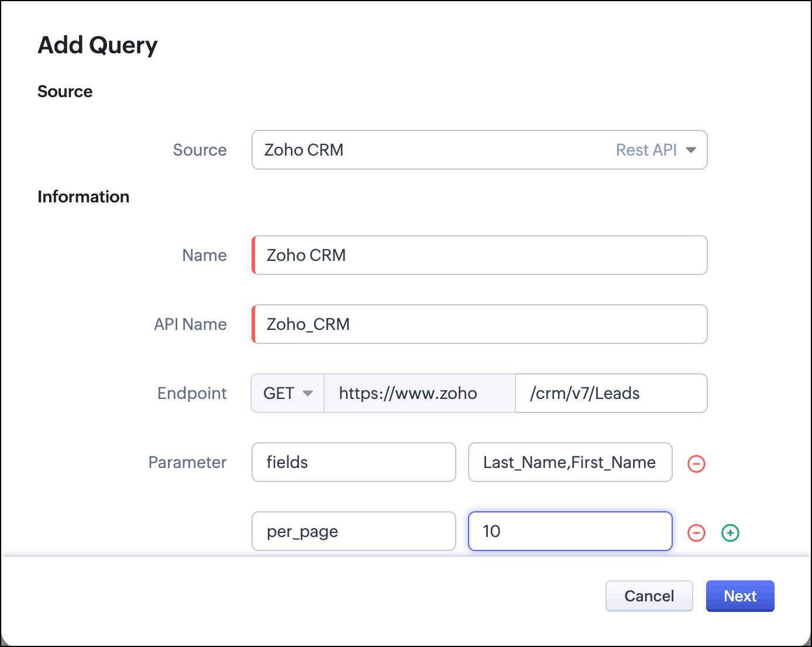Edit the fields parameter key box
The height and width of the screenshot is (647, 812).
point(354,462)
